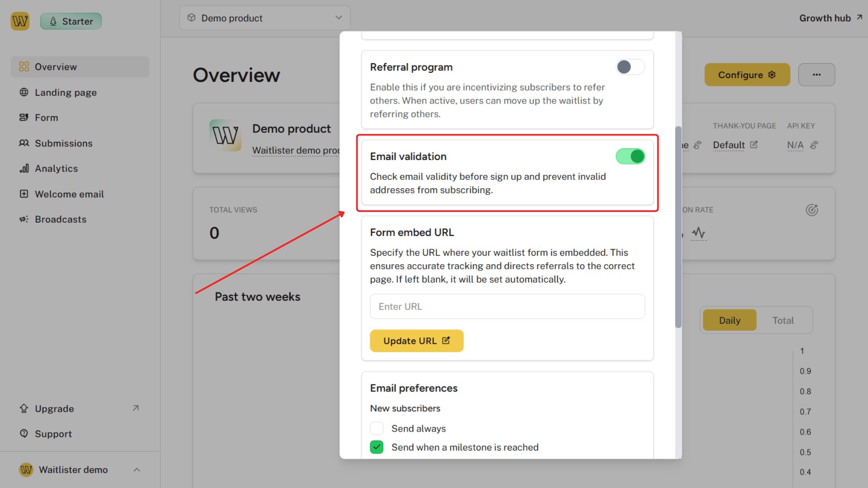Click the Waitlister W logo icon
Image resolution: width=868 pixels, height=488 pixels.
pos(20,21)
